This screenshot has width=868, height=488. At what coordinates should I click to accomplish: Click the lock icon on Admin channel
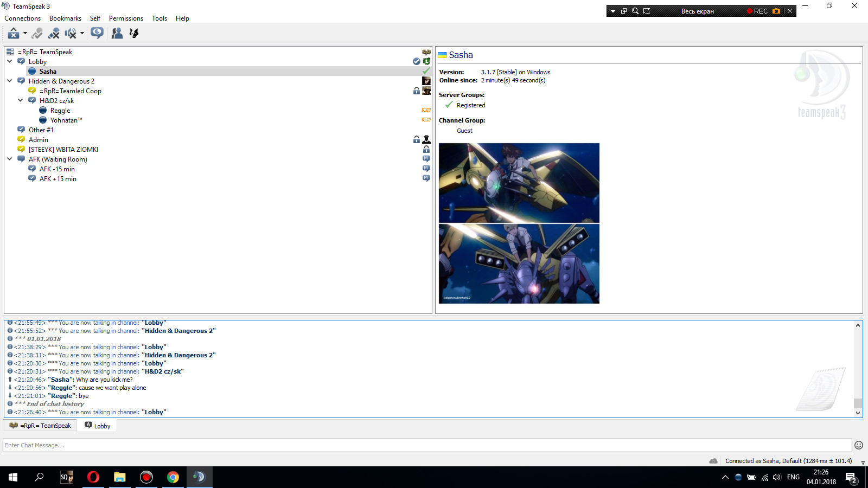click(417, 139)
